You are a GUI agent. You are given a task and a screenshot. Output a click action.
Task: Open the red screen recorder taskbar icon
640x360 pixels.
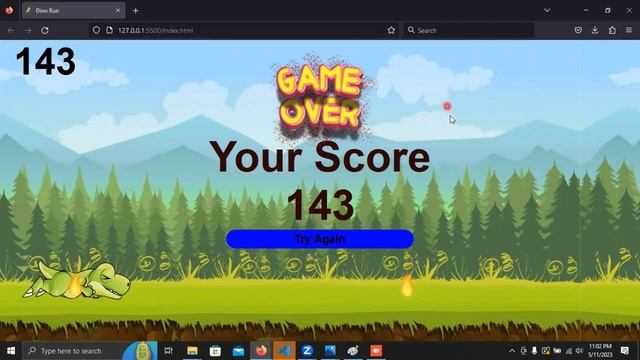376,351
